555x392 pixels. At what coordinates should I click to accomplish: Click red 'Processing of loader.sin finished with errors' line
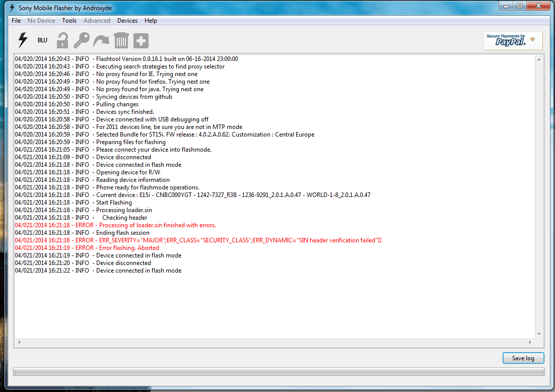point(115,225)
